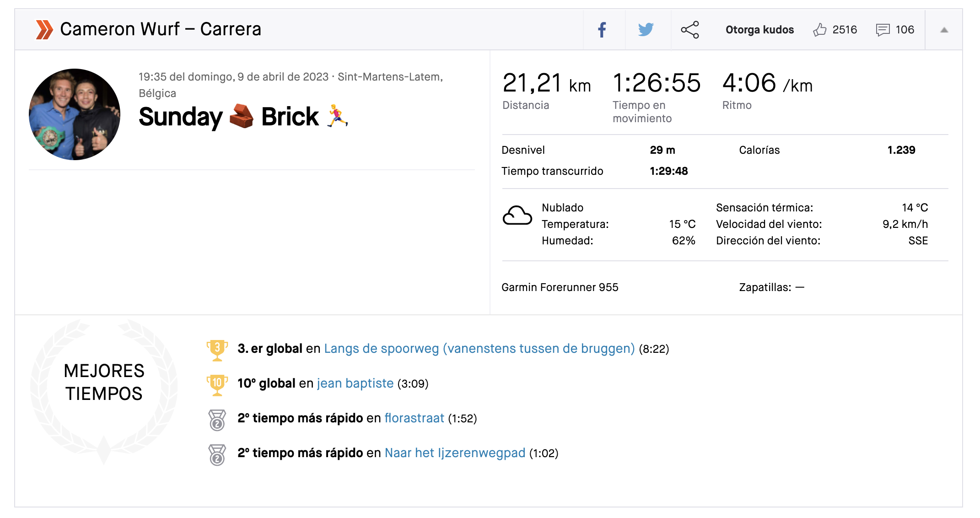Open Langs de spoorweg segment link
Screen dimensions: 980x518
479,349
